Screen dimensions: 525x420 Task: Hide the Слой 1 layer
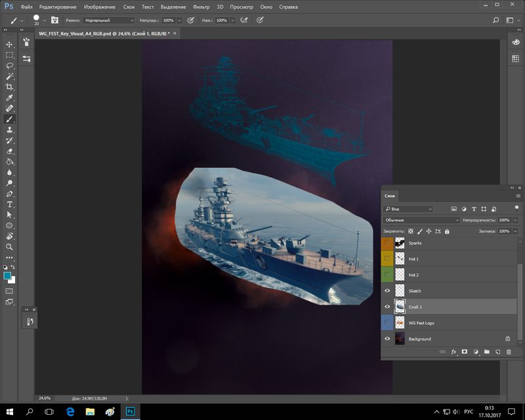[x=387, y=306]
